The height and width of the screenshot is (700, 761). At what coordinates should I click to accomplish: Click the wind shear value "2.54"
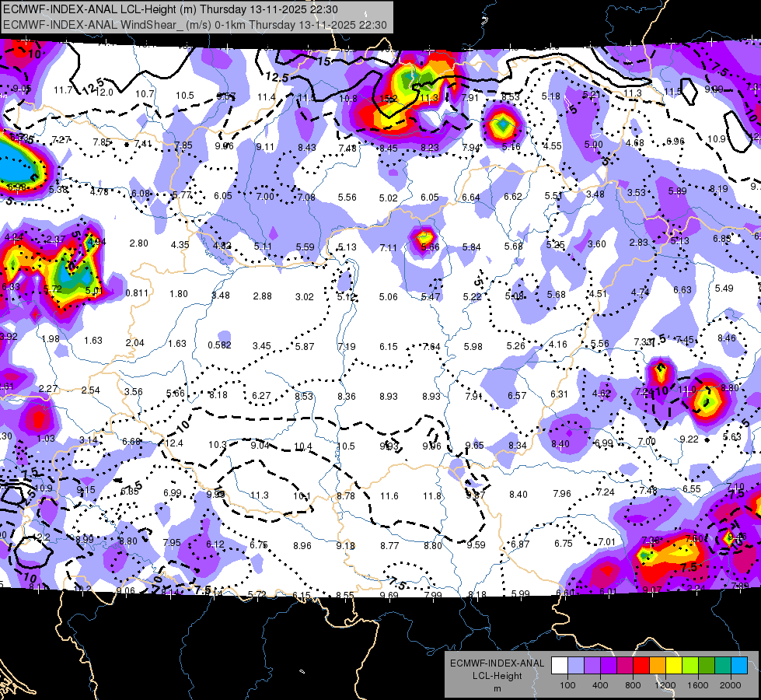pyautogui.click(x=90, y=390)
